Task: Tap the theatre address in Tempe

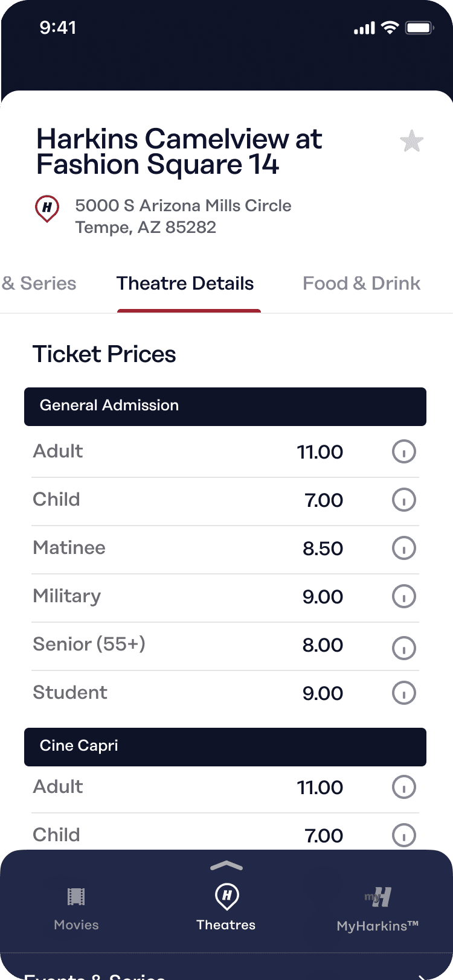Action: click(183, 216)
